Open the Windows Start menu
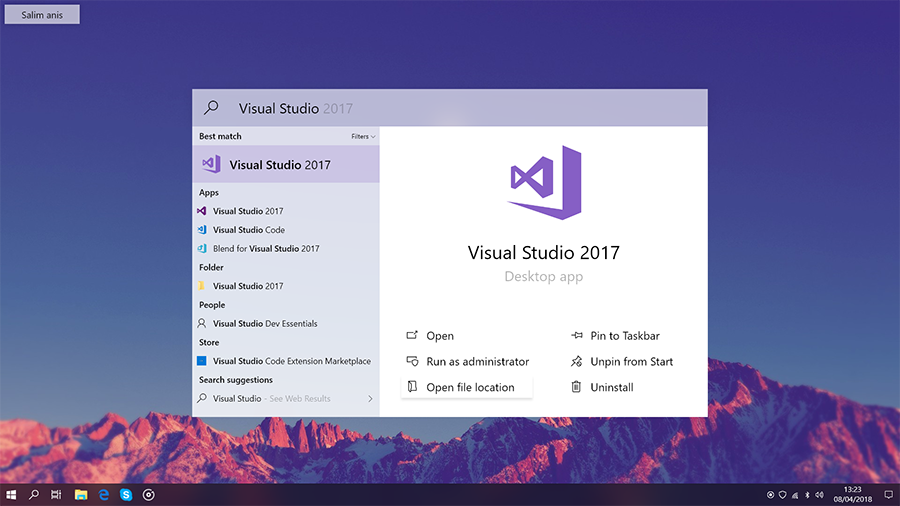The height and width of the screenshot is (506, 900). (11, 495)
